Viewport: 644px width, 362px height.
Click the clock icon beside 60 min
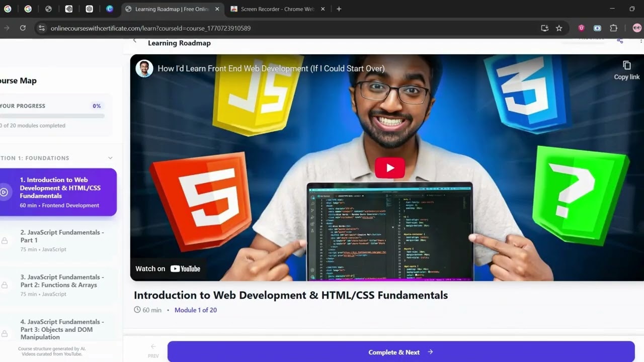coord(137,310)
